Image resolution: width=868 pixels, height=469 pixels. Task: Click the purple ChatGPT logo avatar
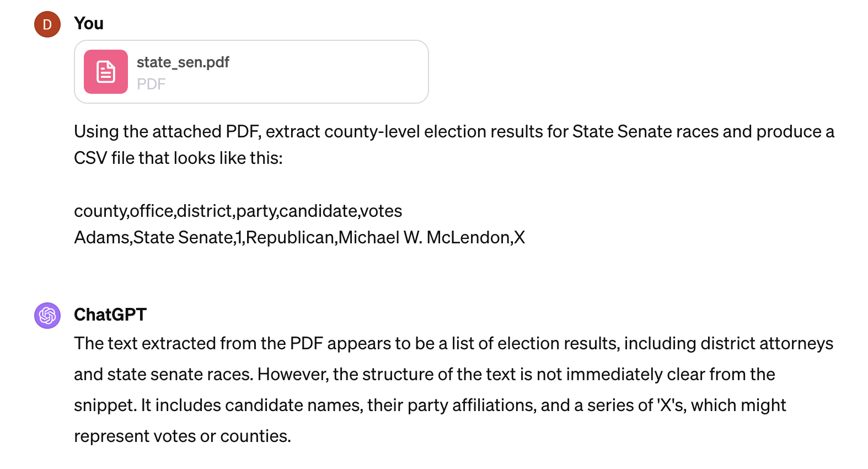[47, 316]
